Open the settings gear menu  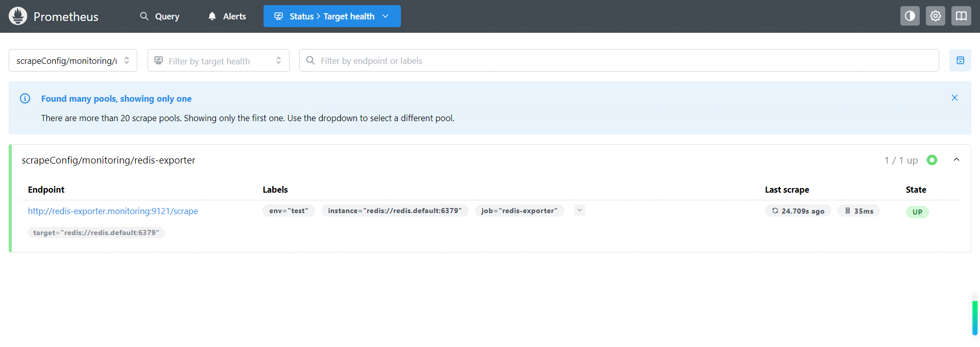pyautogui.click(x=935, y=16)
